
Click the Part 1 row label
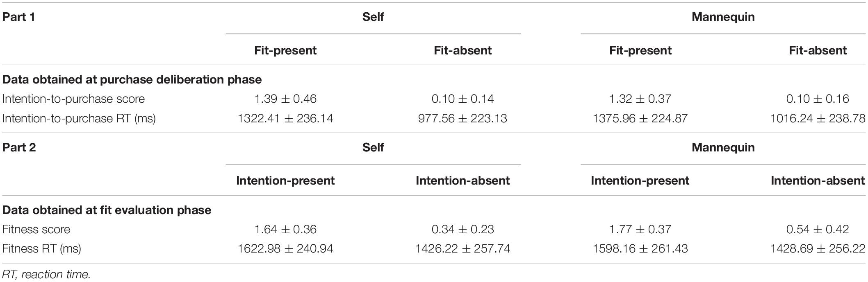click(x=19, y=17)
